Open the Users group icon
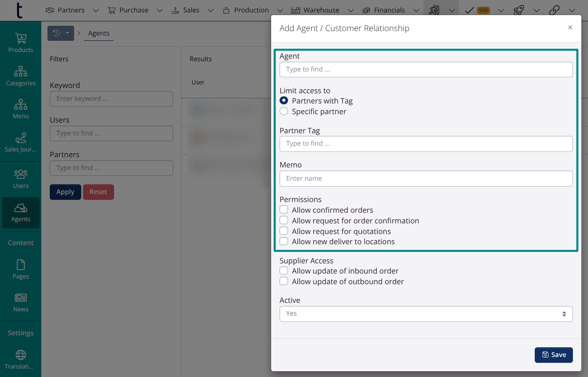The height and width of the screenshot is (377, 588). 20,174
